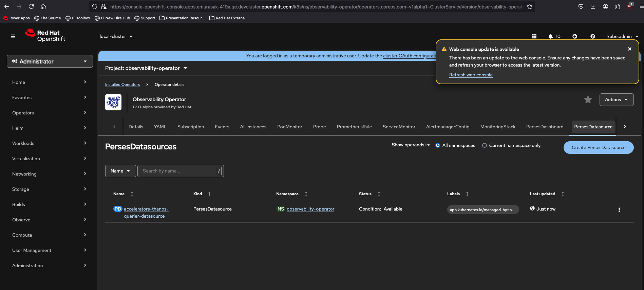Expand the Networking navigation section

(49, 174)
